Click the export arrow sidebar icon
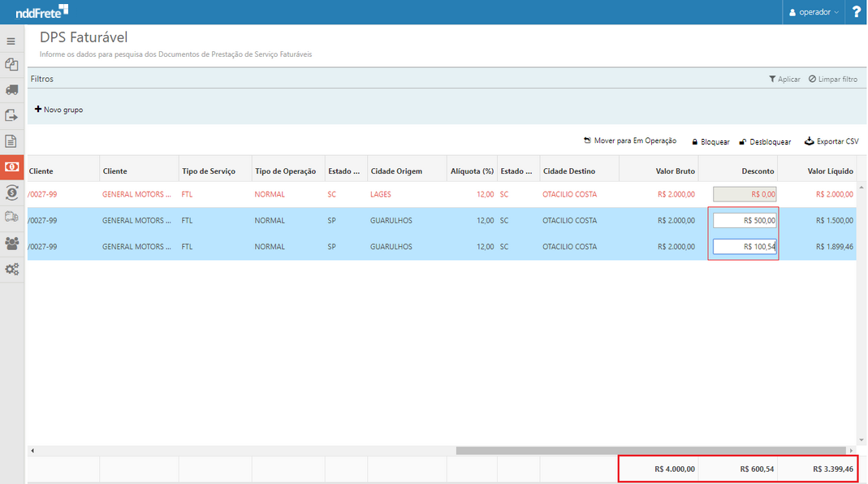Viewport: 868px width, 484px height. pos(11,116)
